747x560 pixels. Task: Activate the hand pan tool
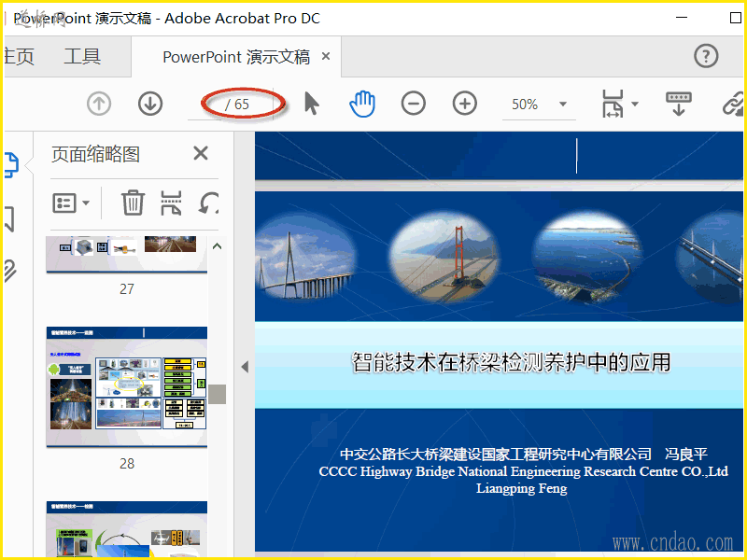pyautogui.click(x=362, y=104)
